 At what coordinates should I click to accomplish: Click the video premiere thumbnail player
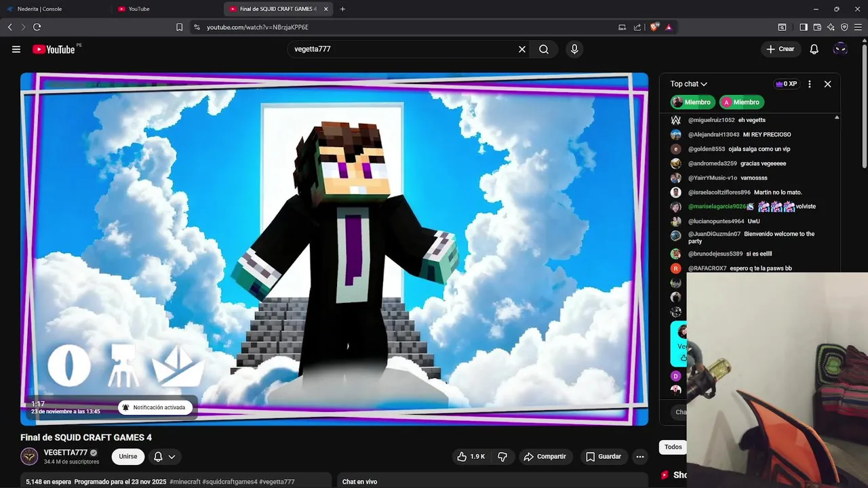tap(334, 249)
